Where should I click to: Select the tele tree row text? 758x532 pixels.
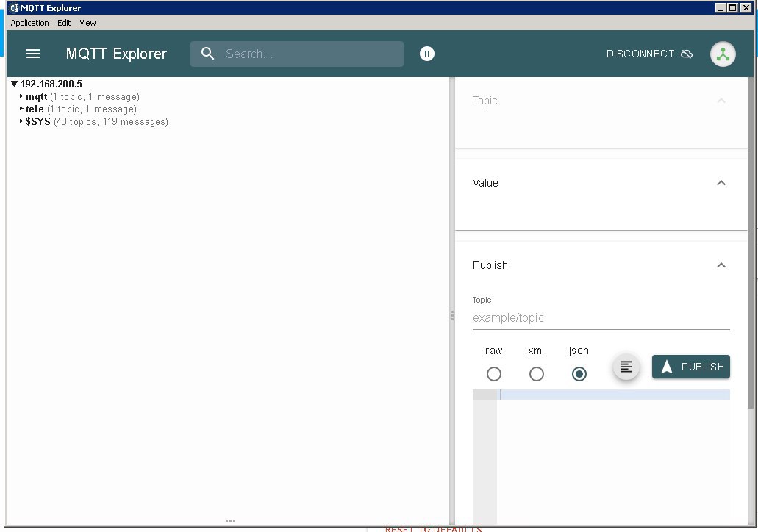point(81,109)
